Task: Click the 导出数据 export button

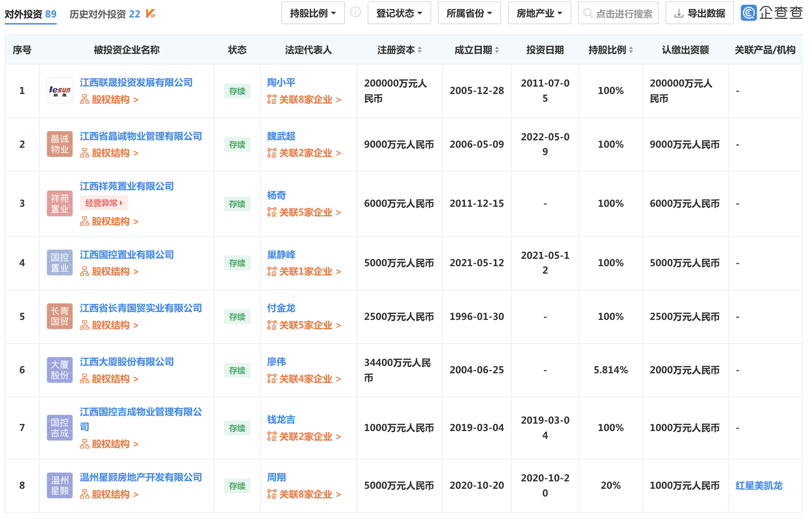Action: click(700, 13)
